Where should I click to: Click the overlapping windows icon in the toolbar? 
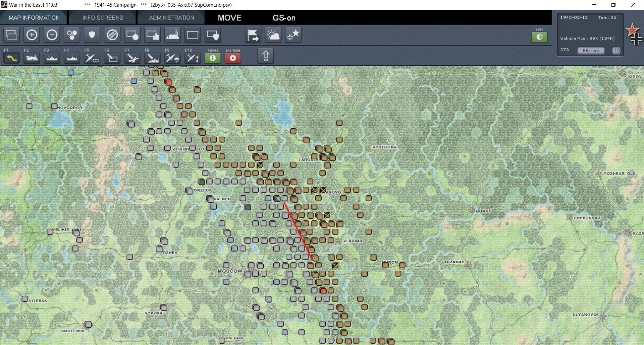[12, 35]
